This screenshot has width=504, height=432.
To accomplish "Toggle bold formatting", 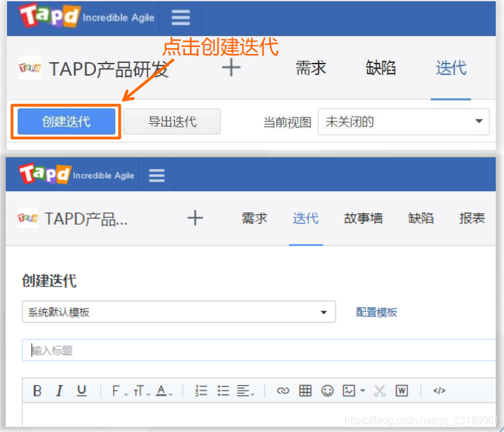I will [37, 391].
